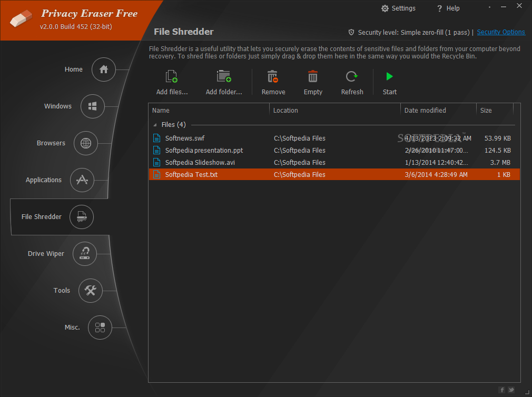The image size is (532, 397).
Task: Click the Security level text
Action: pos(413,32)
